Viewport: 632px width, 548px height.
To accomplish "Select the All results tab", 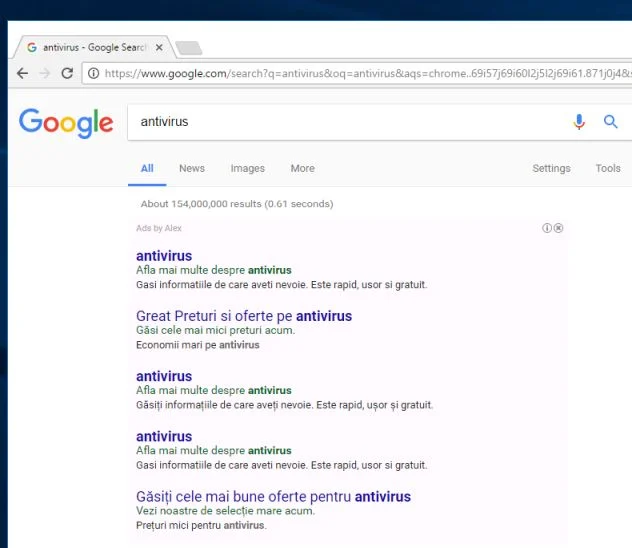I will 147,168.
